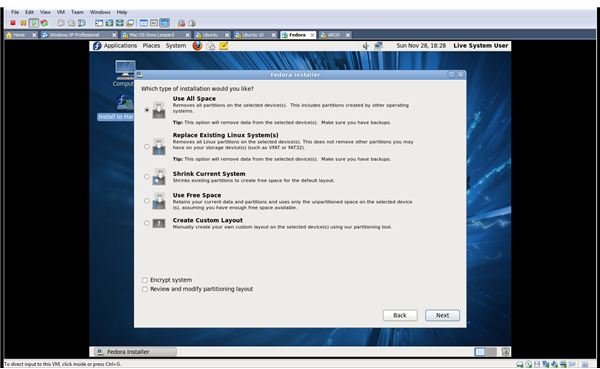Click the red Power Off VM toolbar icon
Screen dimensions: 600x369
[x=13, y=23]
